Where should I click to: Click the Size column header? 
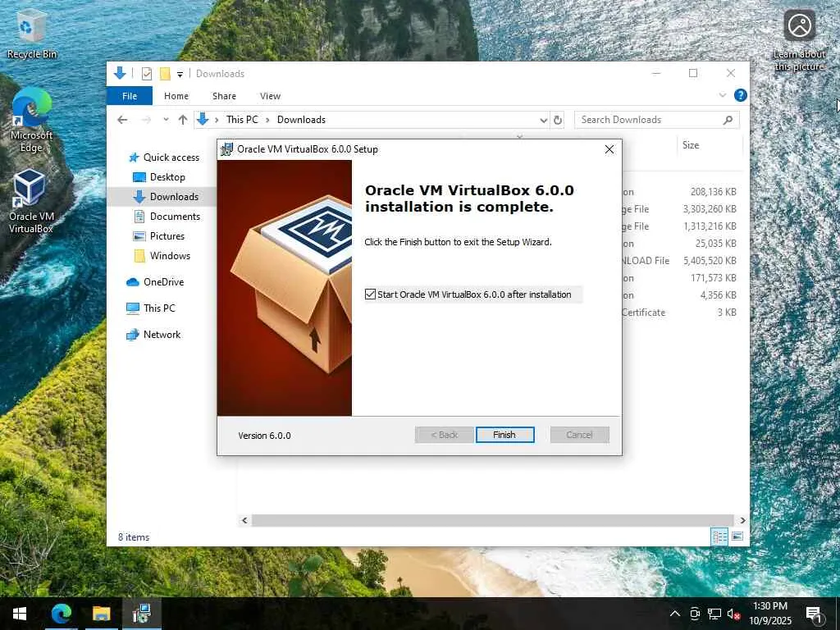691,145
